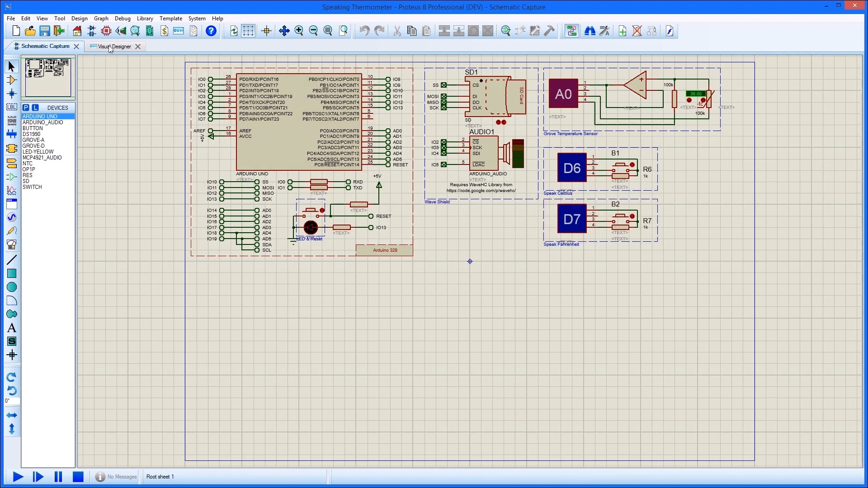
Task: Select MCP4921_AUDIO in the devices list
Action: point(42,158)
